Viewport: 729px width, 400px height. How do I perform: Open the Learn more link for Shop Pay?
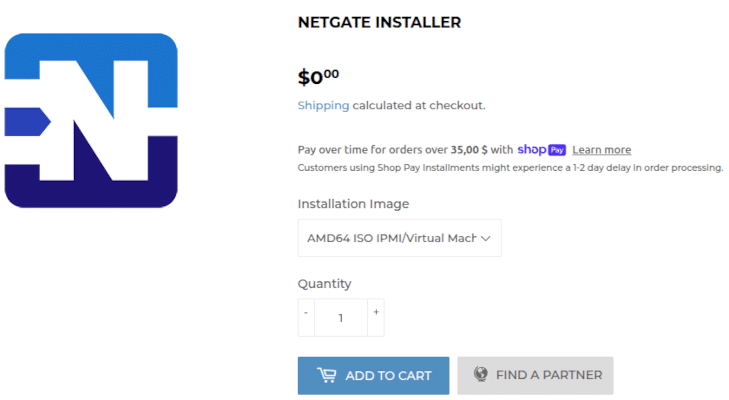(x=602, y=150)
